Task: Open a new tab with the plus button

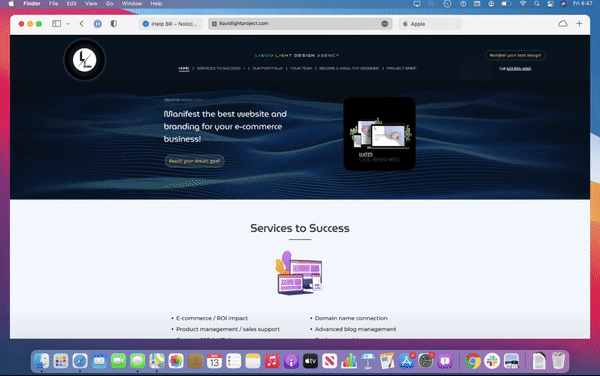Action: tap(579, 24)
